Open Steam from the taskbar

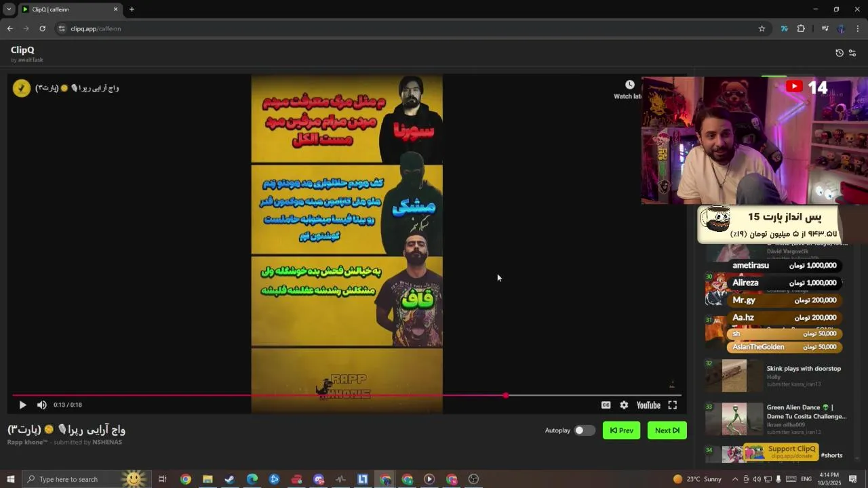point(229,479)
